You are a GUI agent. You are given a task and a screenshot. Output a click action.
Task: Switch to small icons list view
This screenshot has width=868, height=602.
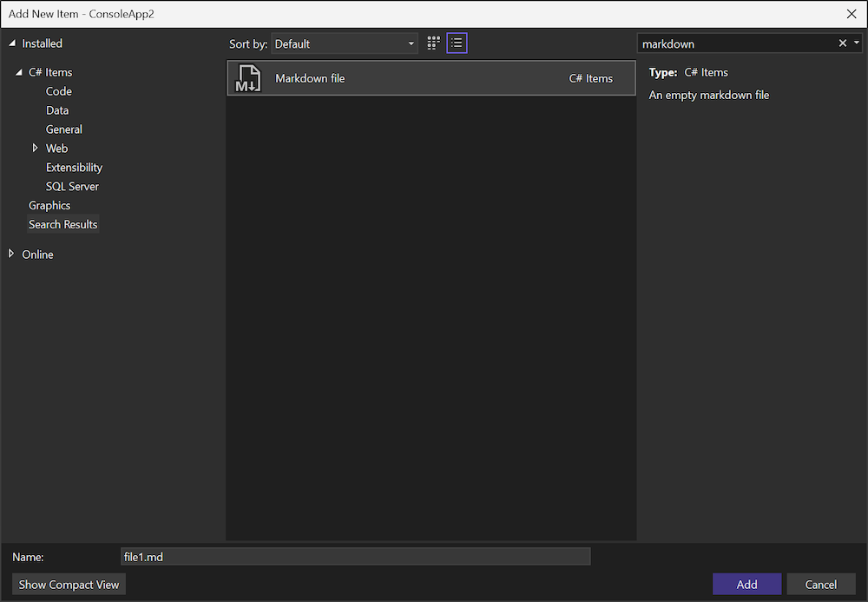457,43
